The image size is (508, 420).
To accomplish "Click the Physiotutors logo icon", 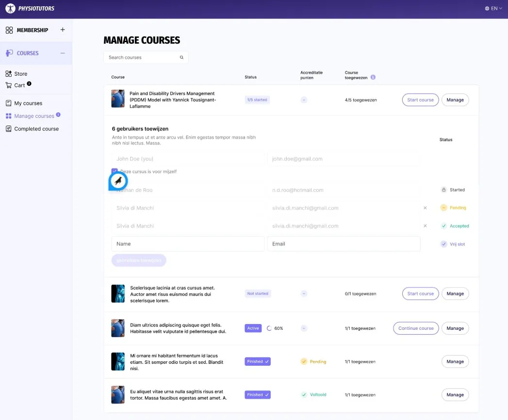I will [x=10, y=8].
